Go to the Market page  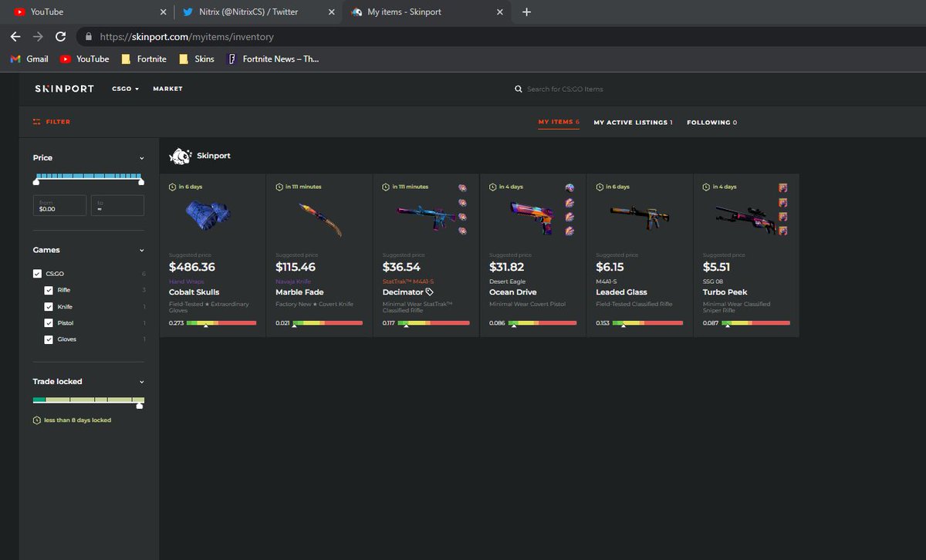coord(167,89)
